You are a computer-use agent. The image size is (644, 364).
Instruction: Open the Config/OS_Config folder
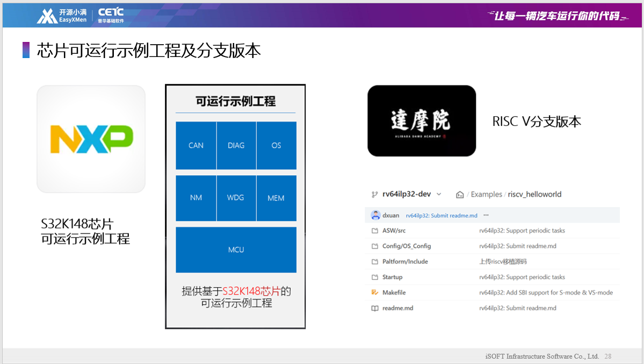407,246
